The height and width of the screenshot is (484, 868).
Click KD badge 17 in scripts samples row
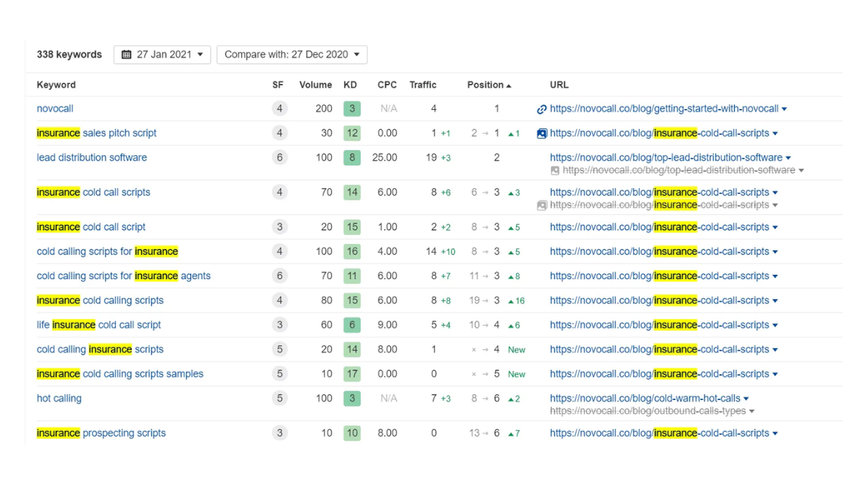tap(352, 373)
